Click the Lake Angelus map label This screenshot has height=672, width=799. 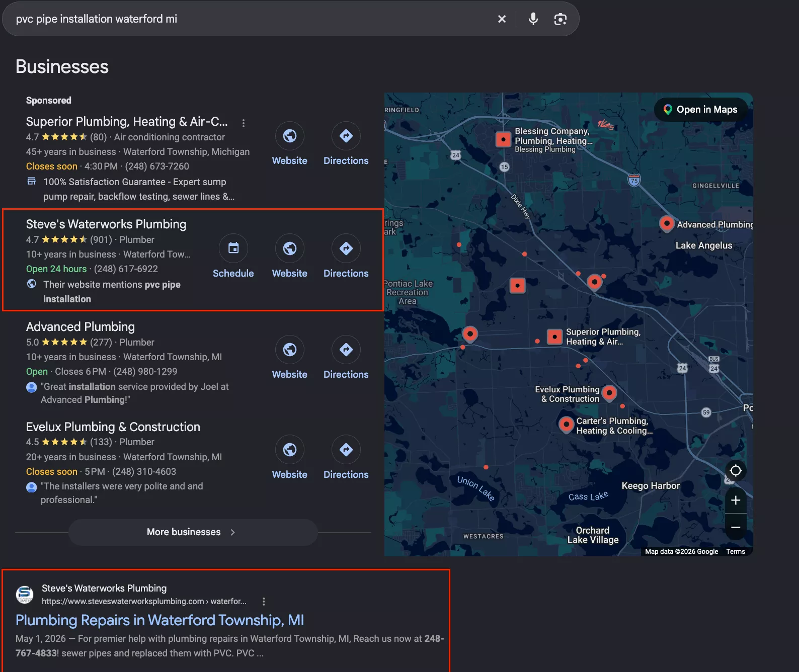704,245
